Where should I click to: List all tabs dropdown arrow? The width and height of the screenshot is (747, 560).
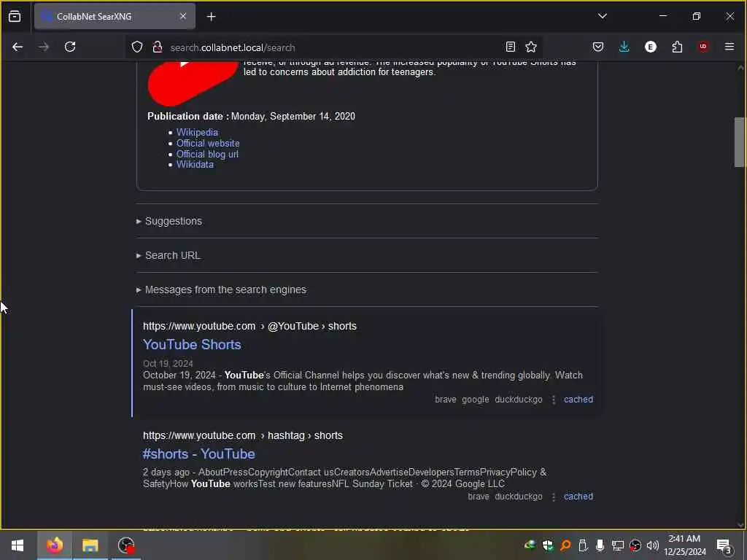pyautogui.click(x=602, y=16)
